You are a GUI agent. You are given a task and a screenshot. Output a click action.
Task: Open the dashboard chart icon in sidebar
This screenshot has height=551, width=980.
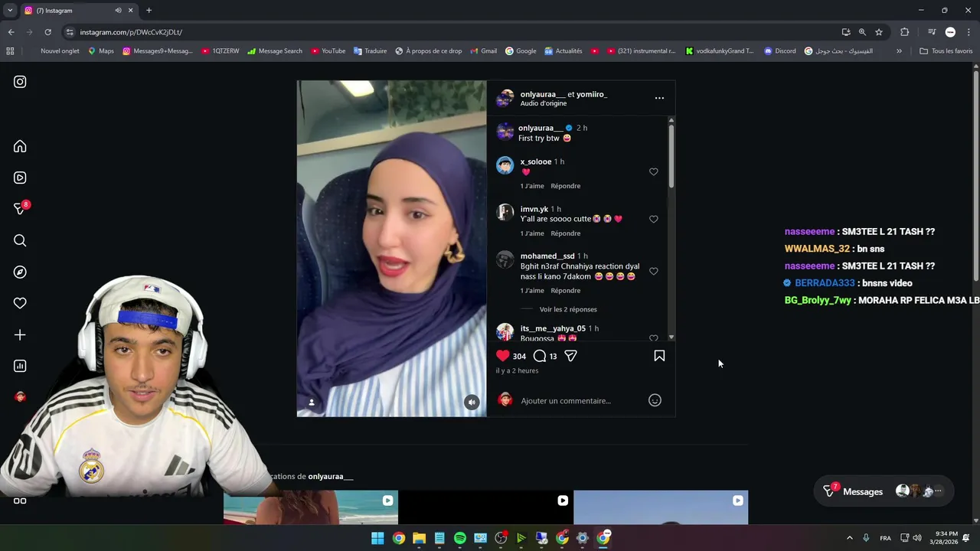coord(20,366)
